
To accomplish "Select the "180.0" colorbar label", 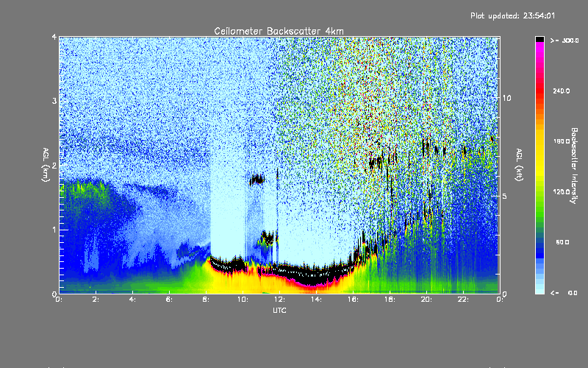I will [562, 141].
